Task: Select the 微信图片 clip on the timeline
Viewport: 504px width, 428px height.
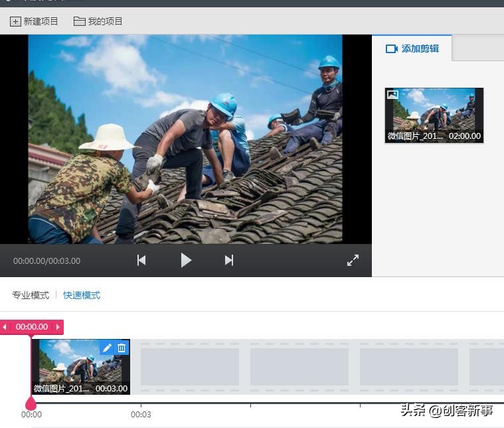Action: click(80, 367)
